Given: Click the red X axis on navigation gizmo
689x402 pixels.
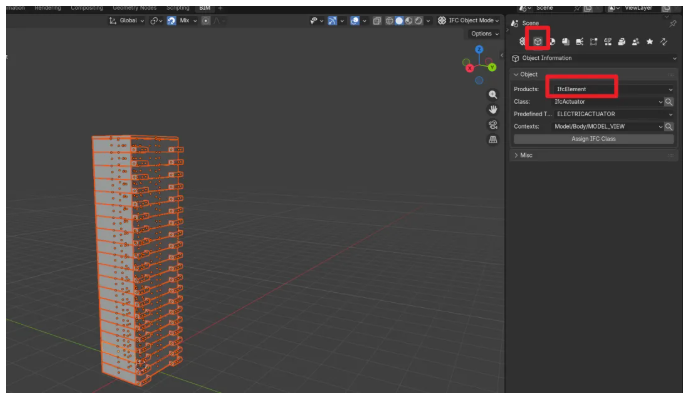Looking at the screenshot, I should pos(470,68).
